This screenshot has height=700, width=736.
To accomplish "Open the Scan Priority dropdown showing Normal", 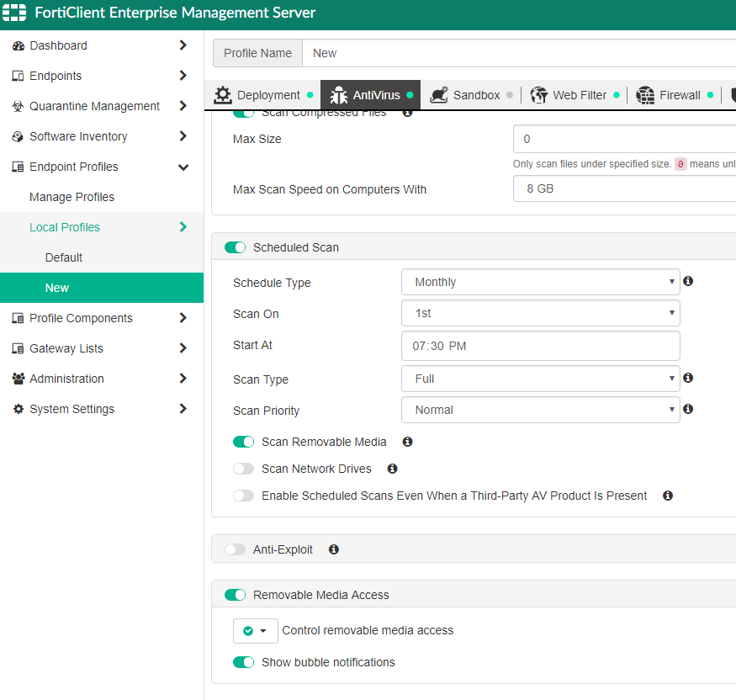I will tap(540, 411).
